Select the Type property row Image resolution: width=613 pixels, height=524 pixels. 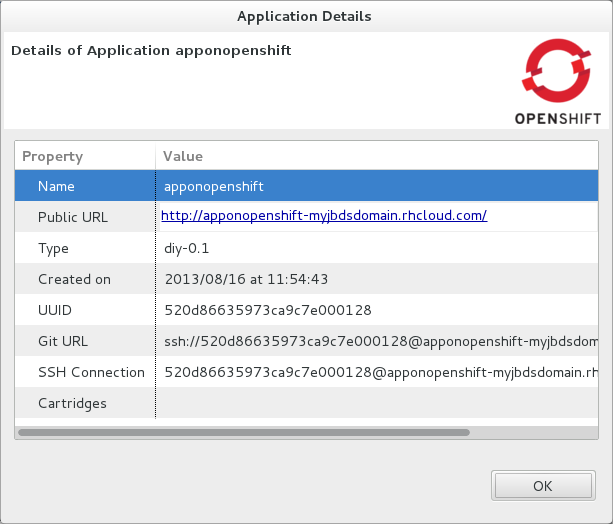pos(53,248)
